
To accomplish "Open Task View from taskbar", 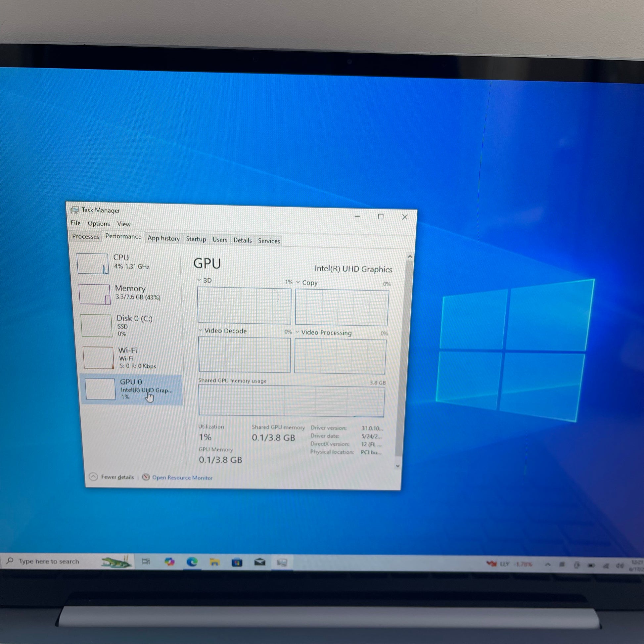I will [x=146, y=561].
